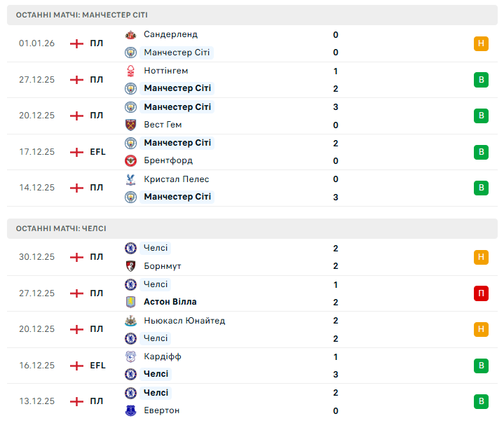The width and height of the screenshot is (504, 423).
Task: Open the Вест Гем team link
Action: click(x=163, y=125)
